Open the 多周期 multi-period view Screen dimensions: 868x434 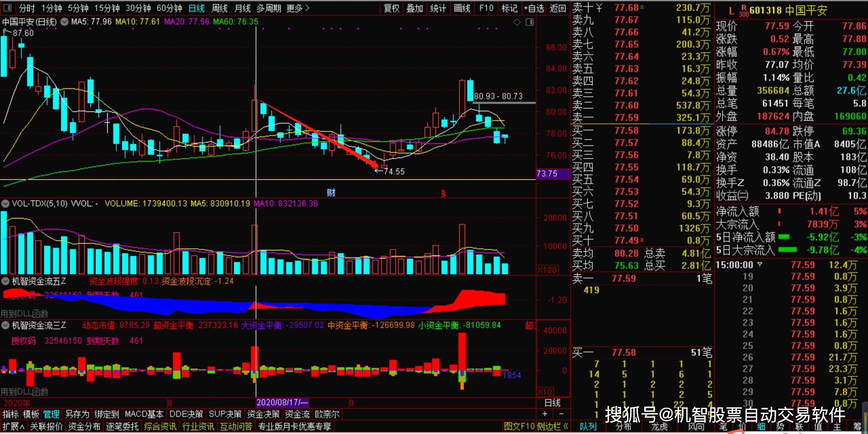coord(269,8)
